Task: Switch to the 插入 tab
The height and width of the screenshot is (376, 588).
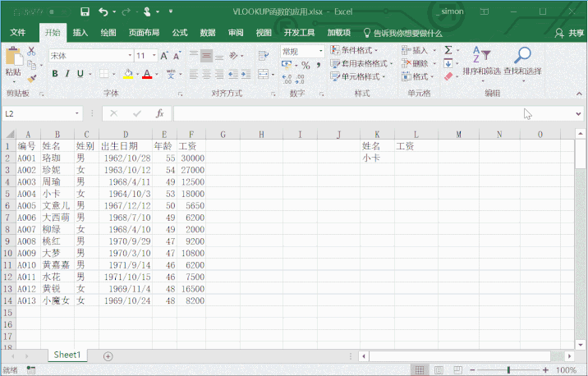Action: click(80, 33)
